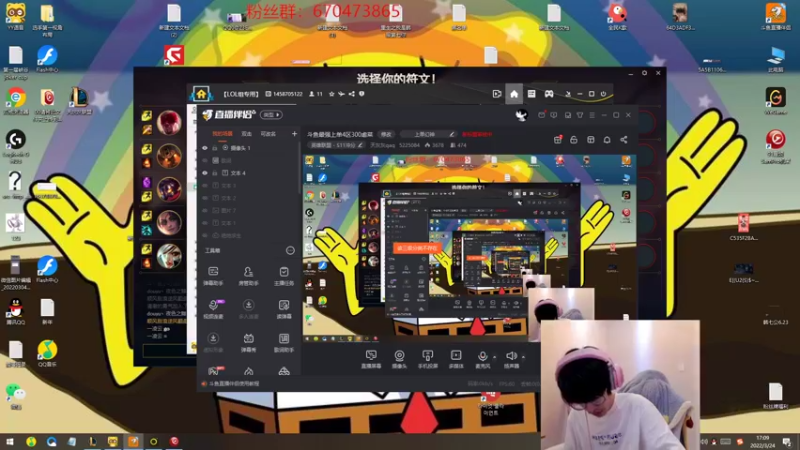Expand speaker options arrow
This screenshot has height=450, width=800.
point(523,357)
